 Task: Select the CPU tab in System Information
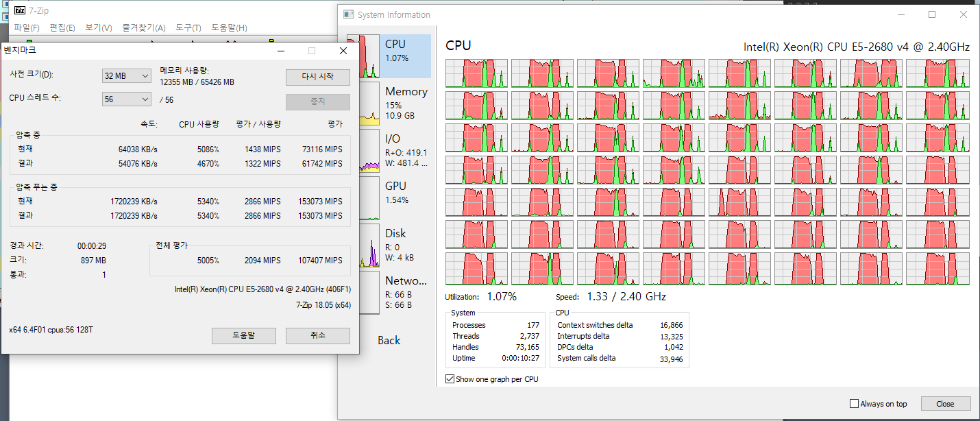pos(389,56)
